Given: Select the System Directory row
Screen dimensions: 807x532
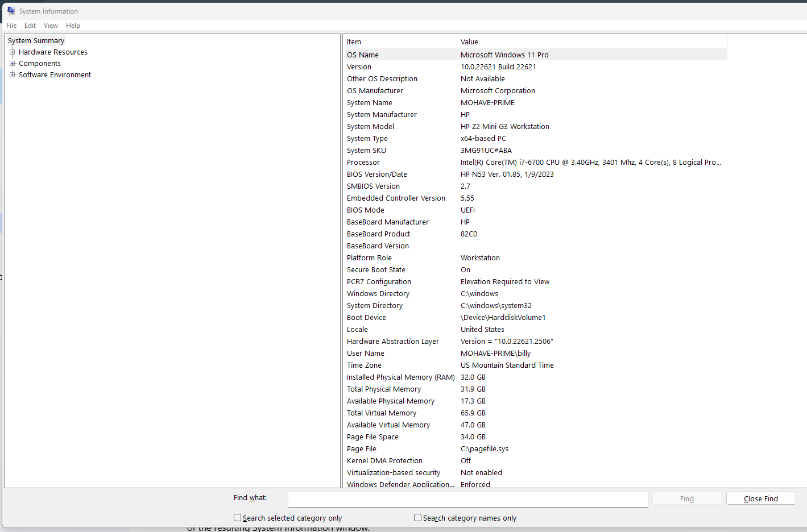Looking at the screenshot, I should [535, 306].
